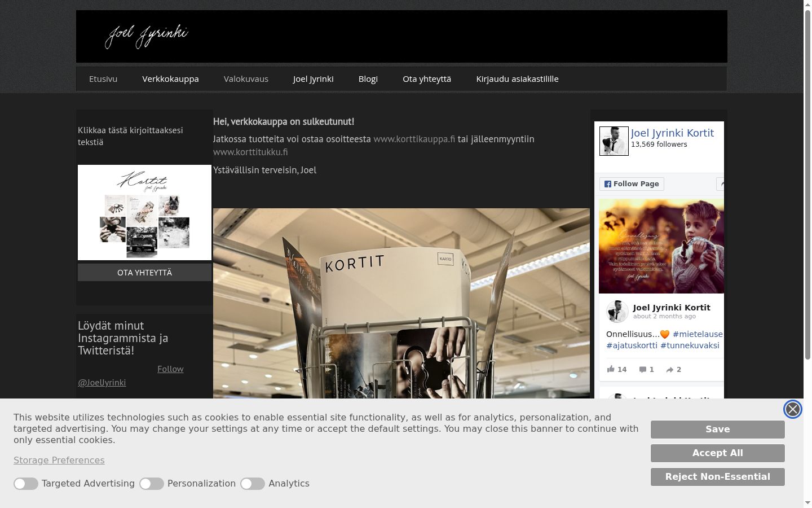The height and width of the screenshot is (508, 812).
Task: Click the Kortit collage thumbnail image
Action: [144, 212]
